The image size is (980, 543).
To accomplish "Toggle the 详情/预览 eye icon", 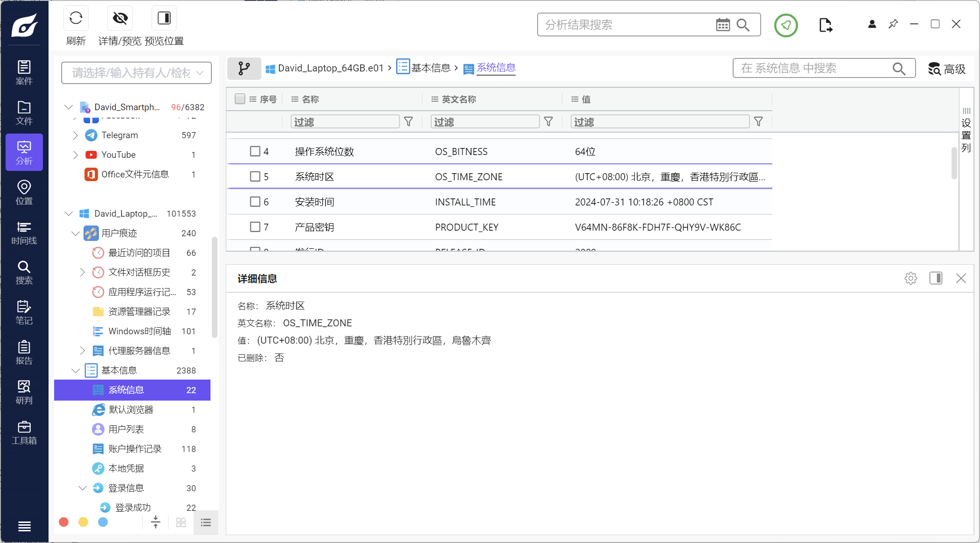I will tap(120, 18).
